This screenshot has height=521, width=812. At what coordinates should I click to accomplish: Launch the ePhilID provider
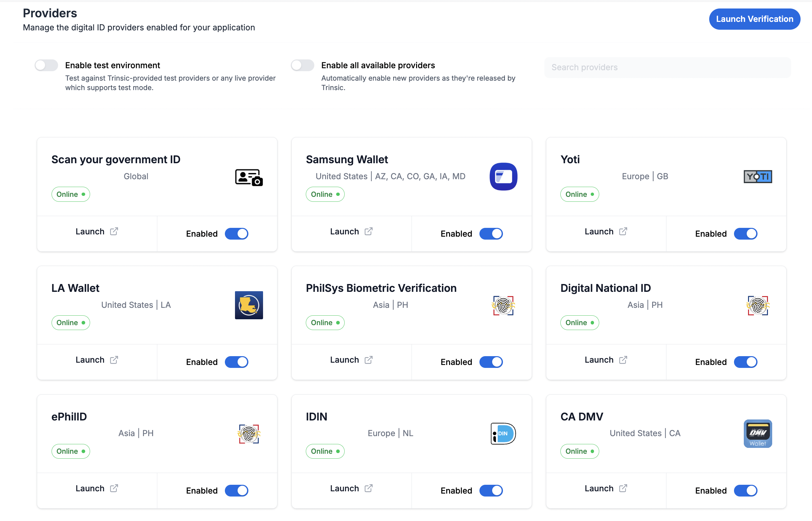[97, 488]
